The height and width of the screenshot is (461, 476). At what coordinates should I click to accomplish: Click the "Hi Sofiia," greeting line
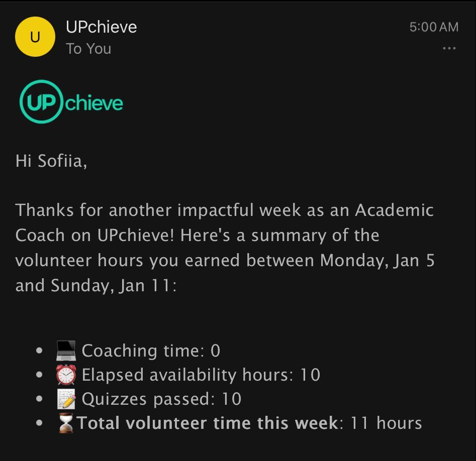coord(51,161)
